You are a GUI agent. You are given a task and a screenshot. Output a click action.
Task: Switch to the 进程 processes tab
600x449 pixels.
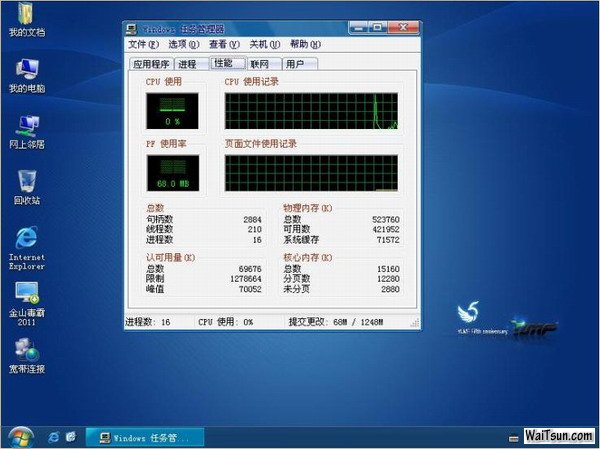click(188, 64)
